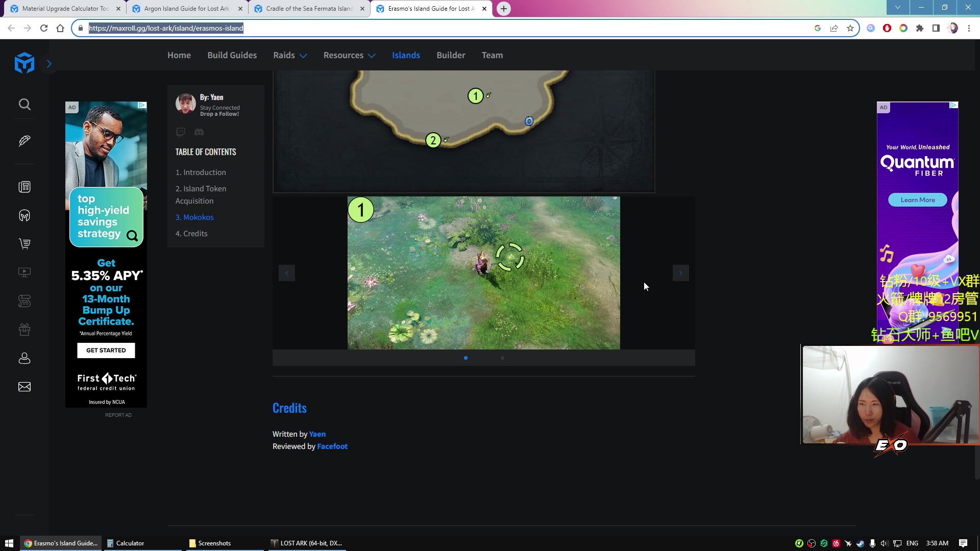Image resolution: width=980 pixels, height=551 pixels.
Task: Advance the carousel with the next arrow
Action: pos(680,273)
